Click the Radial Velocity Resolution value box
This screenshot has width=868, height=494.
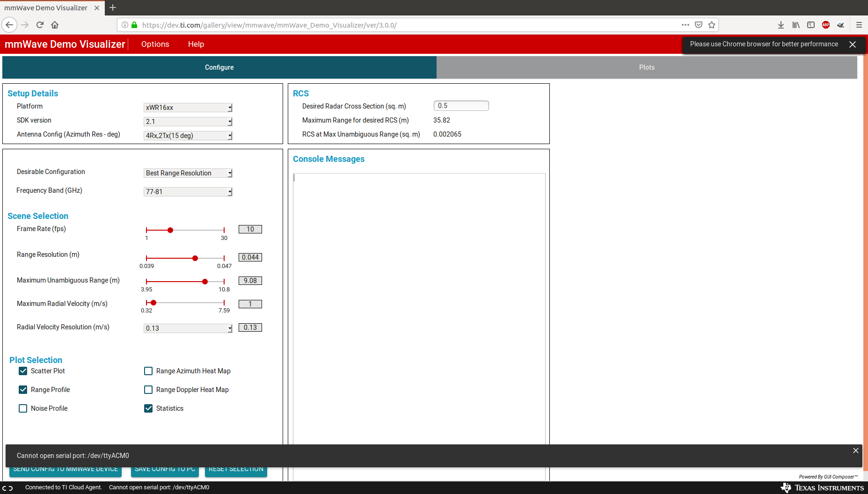click(250, 327)
